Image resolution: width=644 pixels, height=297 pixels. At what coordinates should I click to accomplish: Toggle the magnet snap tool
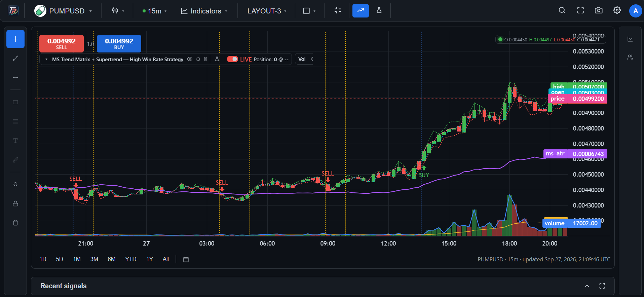[x=15, y=184]
